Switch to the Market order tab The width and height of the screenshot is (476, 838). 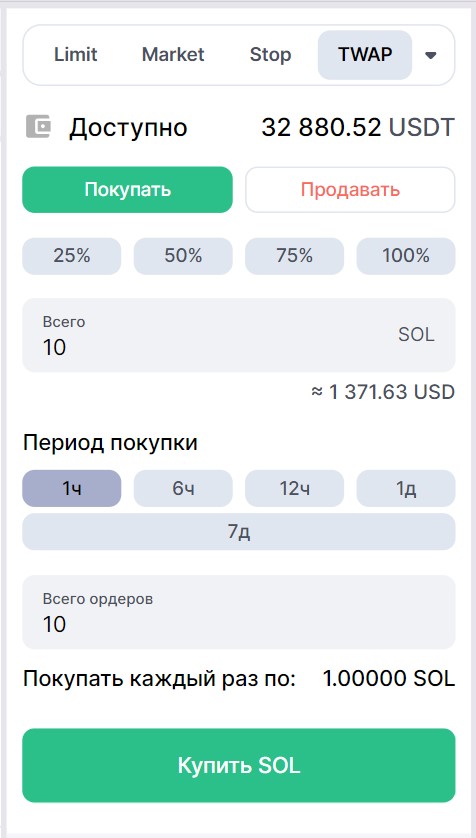(x=173, y=55)
